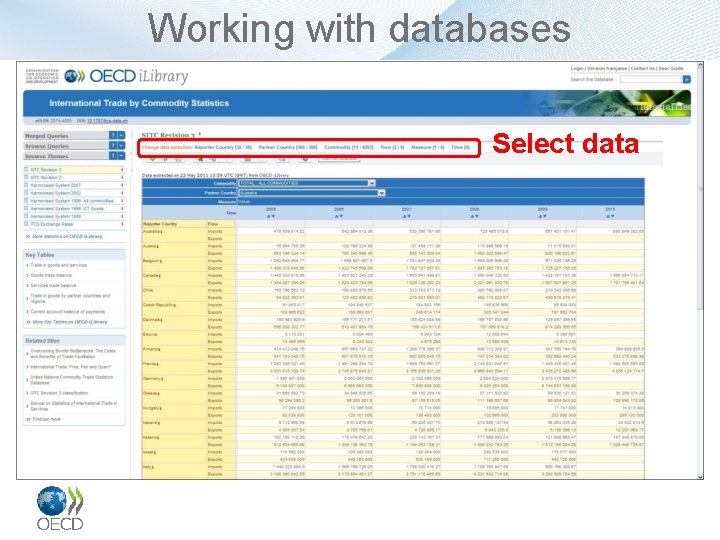Click info marker next to Canada
The width and height of the screenshot is (720, 540).
160,276
